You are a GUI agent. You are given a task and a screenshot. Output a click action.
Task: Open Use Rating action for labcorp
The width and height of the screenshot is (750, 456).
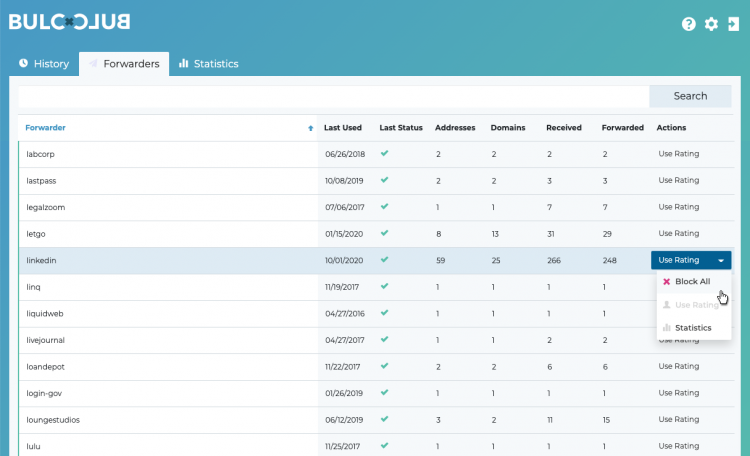[678, 154]
